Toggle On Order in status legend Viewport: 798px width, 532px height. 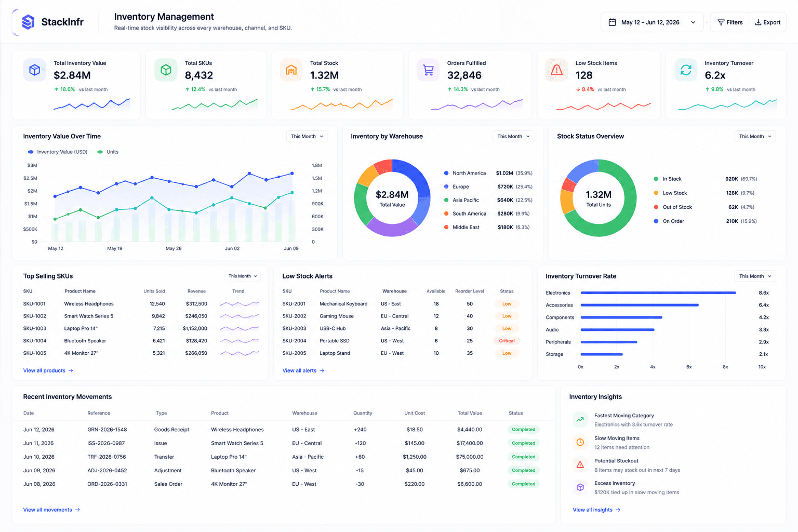pos(669,221)
